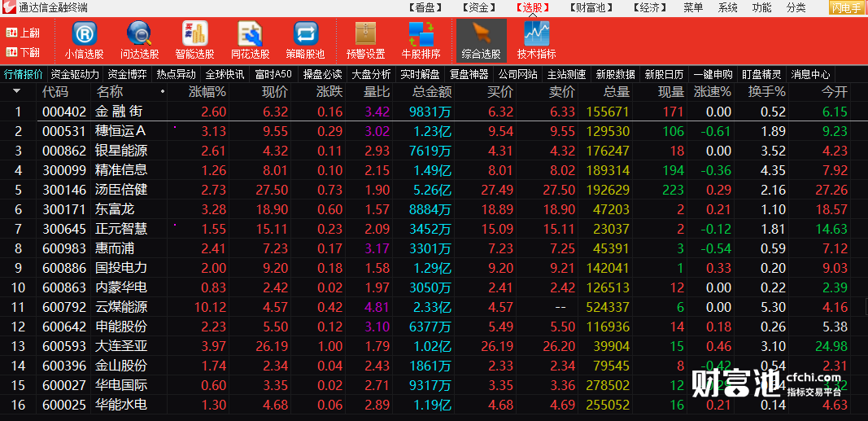Open the 【资金】 menu
This screenshot has height=421, width=868.
478,8
